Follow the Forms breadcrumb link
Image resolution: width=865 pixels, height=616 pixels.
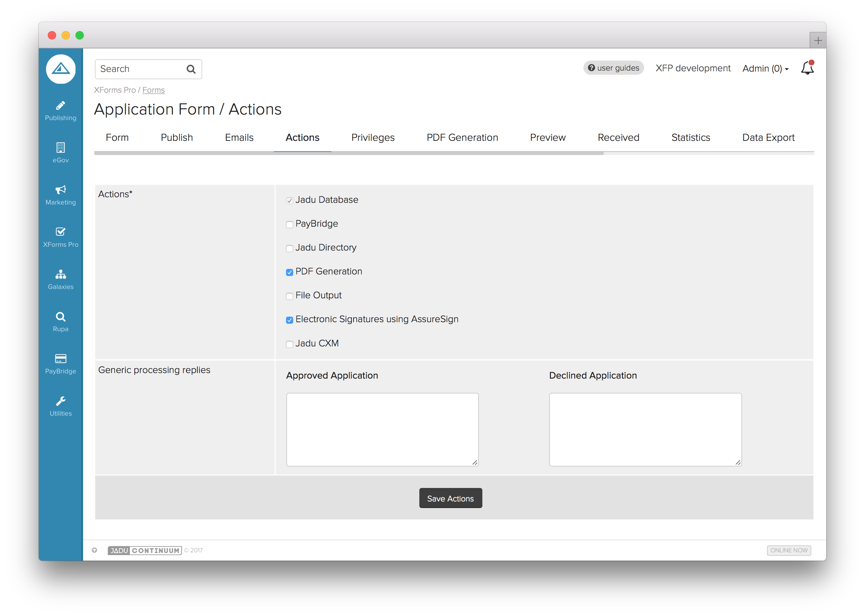tap(153, 90)
